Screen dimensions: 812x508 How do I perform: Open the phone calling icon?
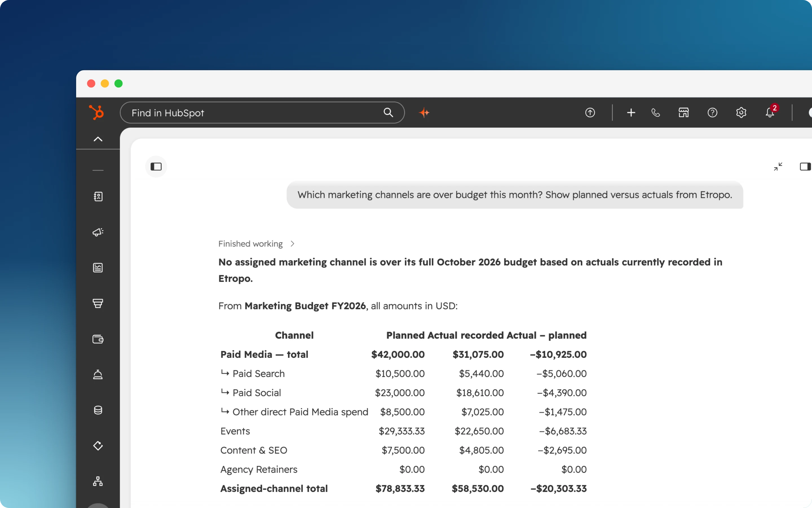[x=655, y=113]
